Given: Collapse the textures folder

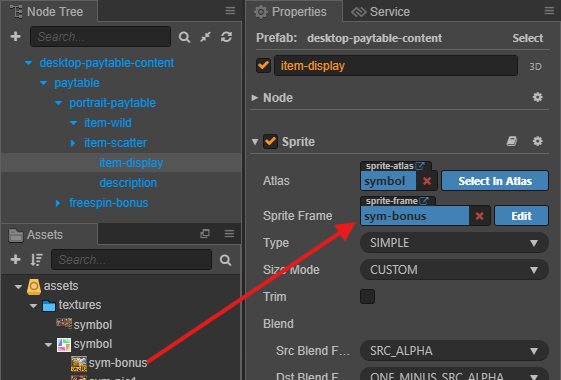Looking at the screenshot, I should pyautogui.click(x=33, y=306).
